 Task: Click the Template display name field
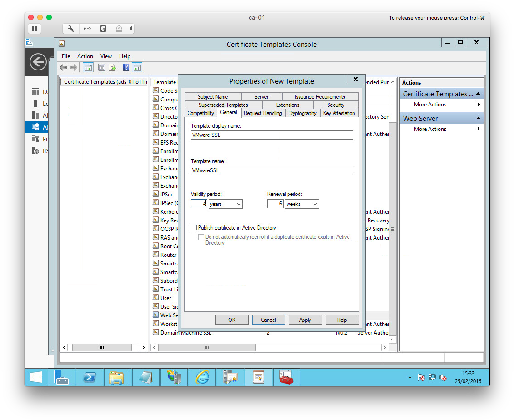point(272,135)
